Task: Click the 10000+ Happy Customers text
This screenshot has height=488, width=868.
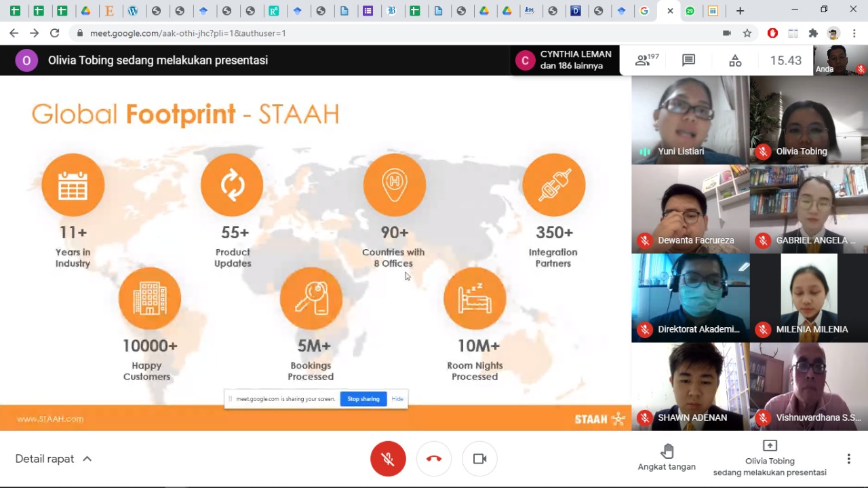Action: tap(149, 359)
